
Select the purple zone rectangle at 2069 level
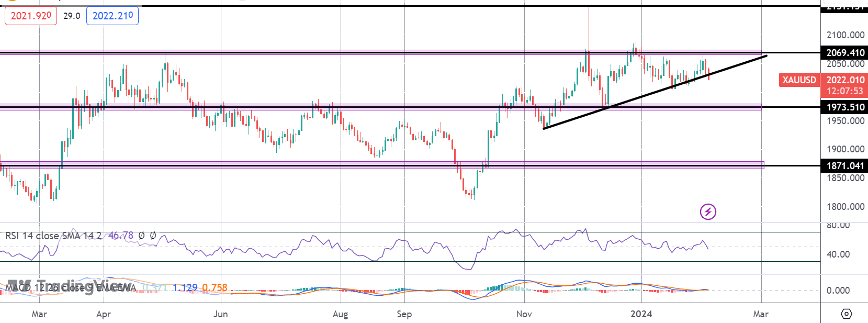coord(381,52)
